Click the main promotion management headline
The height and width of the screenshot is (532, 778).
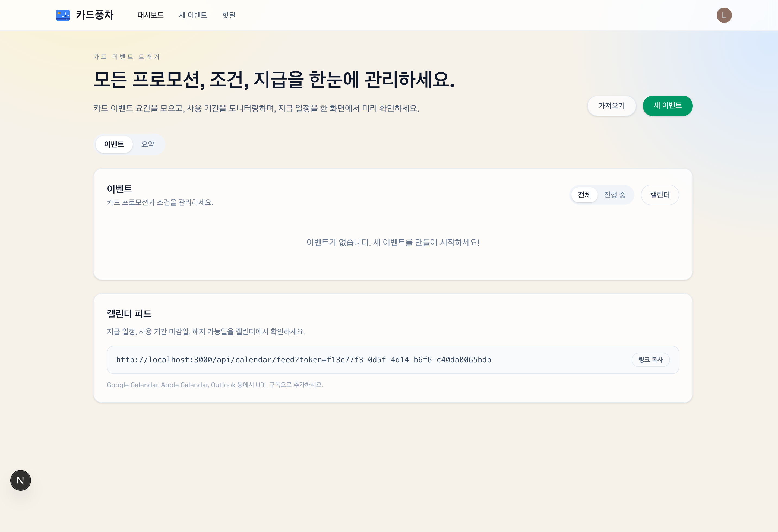point(274,80)
